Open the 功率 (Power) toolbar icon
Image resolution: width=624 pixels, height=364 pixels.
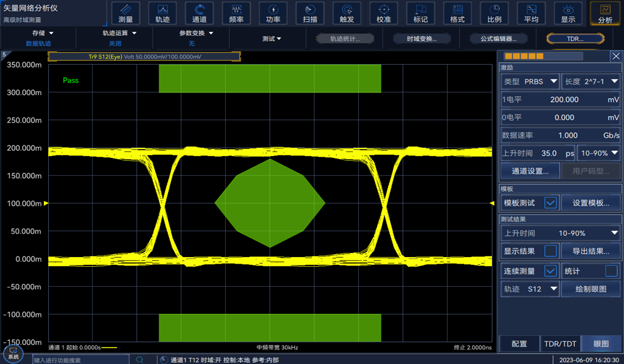(x=273, y=13)
